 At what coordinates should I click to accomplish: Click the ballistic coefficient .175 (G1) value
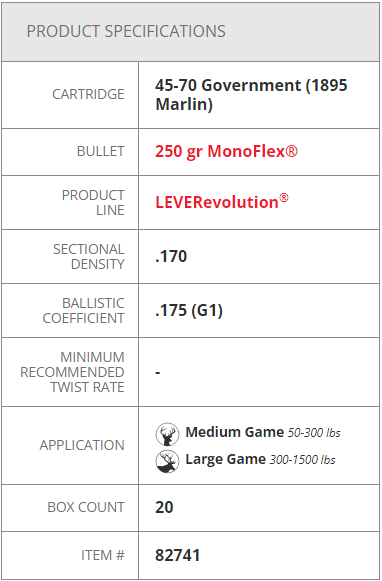point(189,311)
